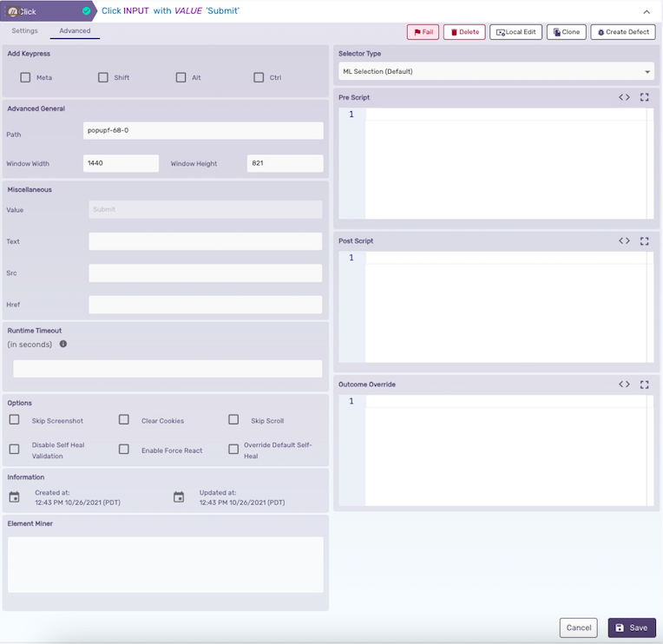The width and height of the screenshot is (663, 644).
Task: Click the Window Height field
Action: point(285,163)
